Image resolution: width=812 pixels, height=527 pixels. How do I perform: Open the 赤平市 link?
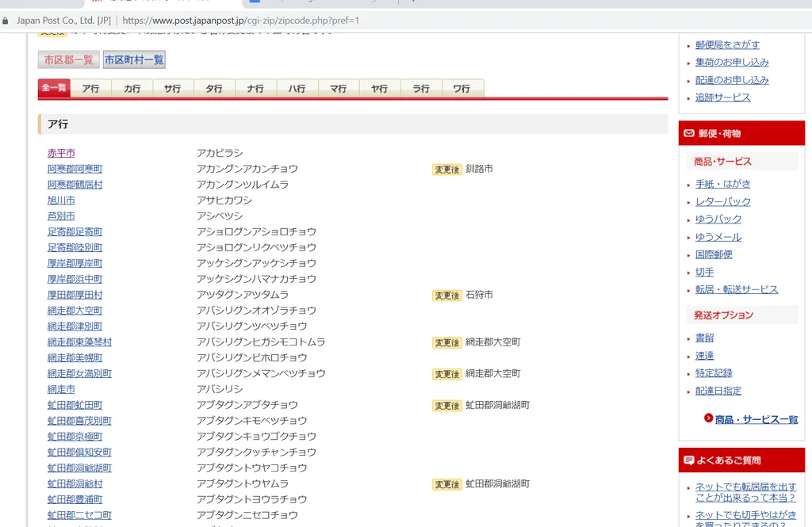[61, 153]
